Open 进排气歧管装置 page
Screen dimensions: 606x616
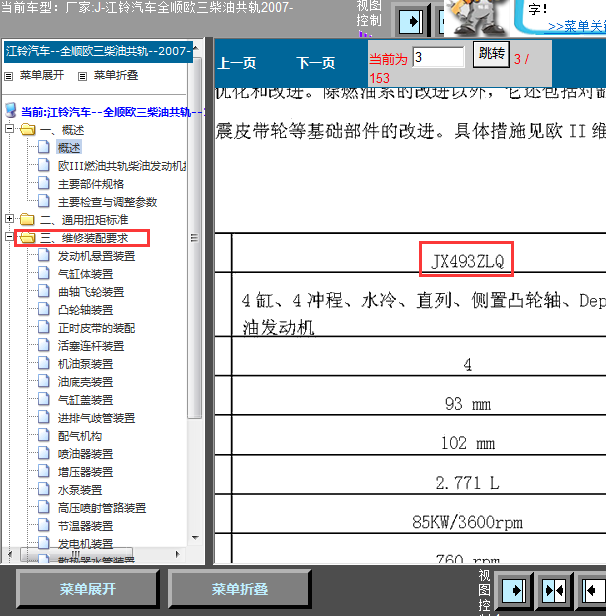click(96, 418)
